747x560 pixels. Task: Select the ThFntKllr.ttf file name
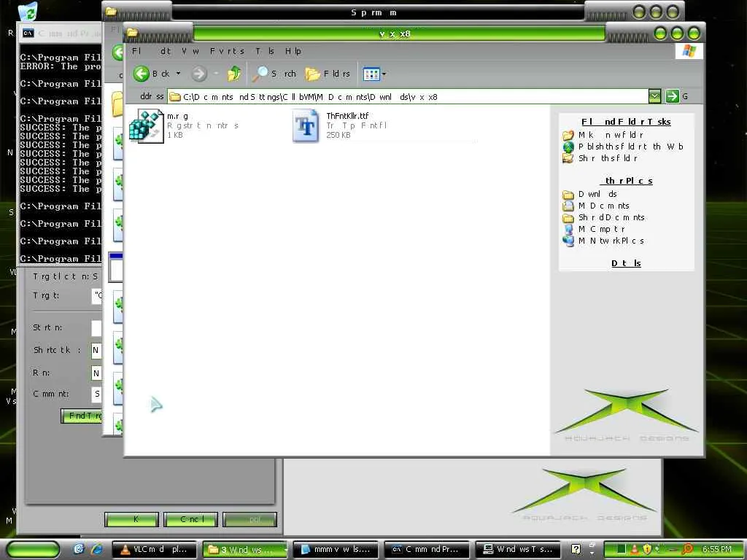(x=347, y=116)
